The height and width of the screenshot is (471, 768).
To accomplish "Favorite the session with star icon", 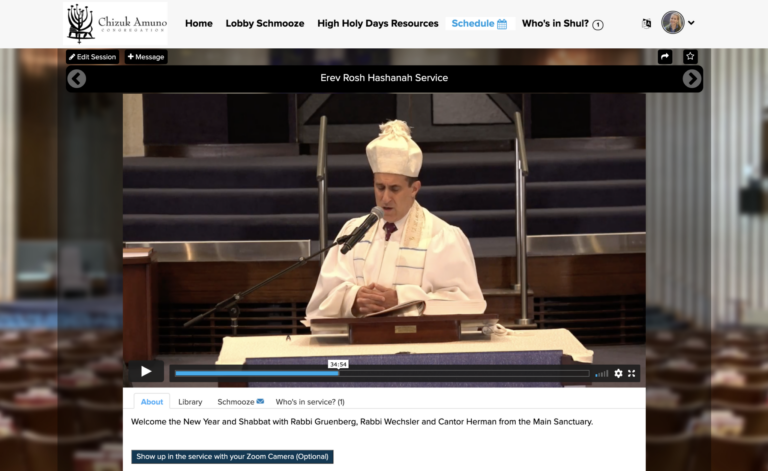I will (x=690, y=56).
